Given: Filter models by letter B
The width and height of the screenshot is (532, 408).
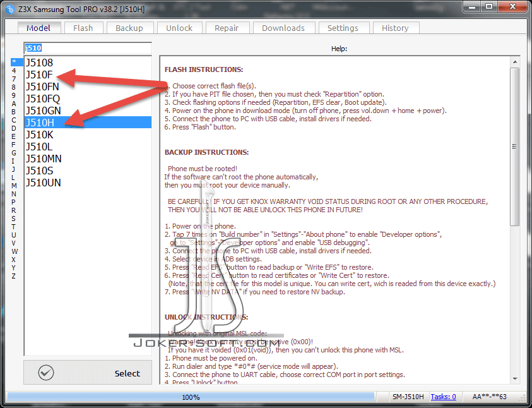Looking at the screenshot, I should (x=14, y=112).
